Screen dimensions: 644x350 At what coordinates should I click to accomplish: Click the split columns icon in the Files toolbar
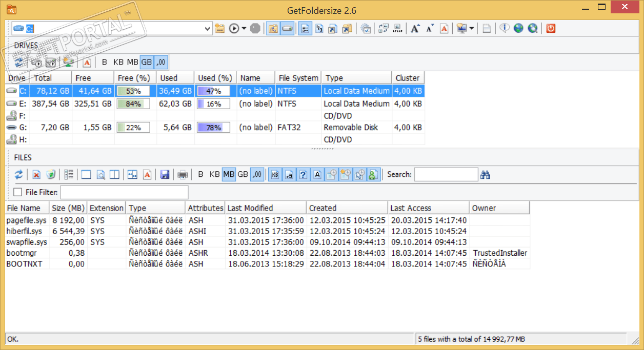click(114, 175)
